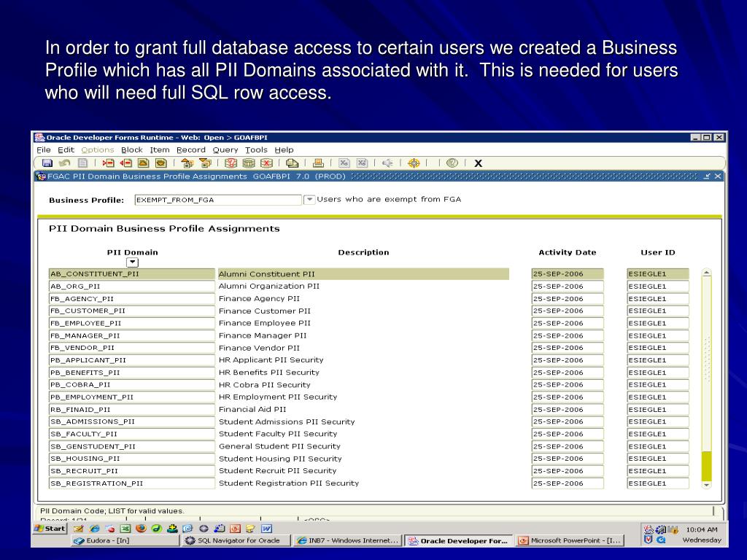747x560 pixels.
Task: Click the Select (document) toolbar icon
Action: (83, 163)
